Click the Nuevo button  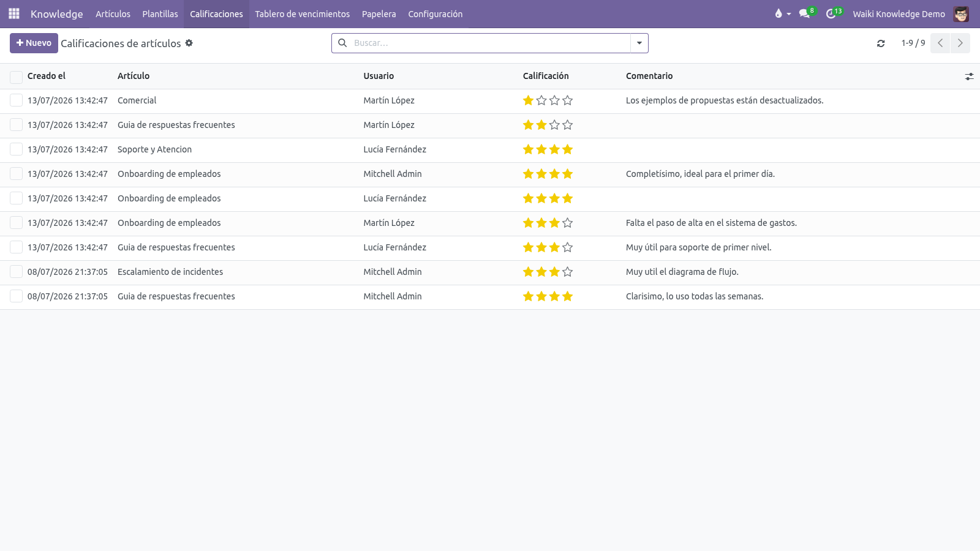34,43
